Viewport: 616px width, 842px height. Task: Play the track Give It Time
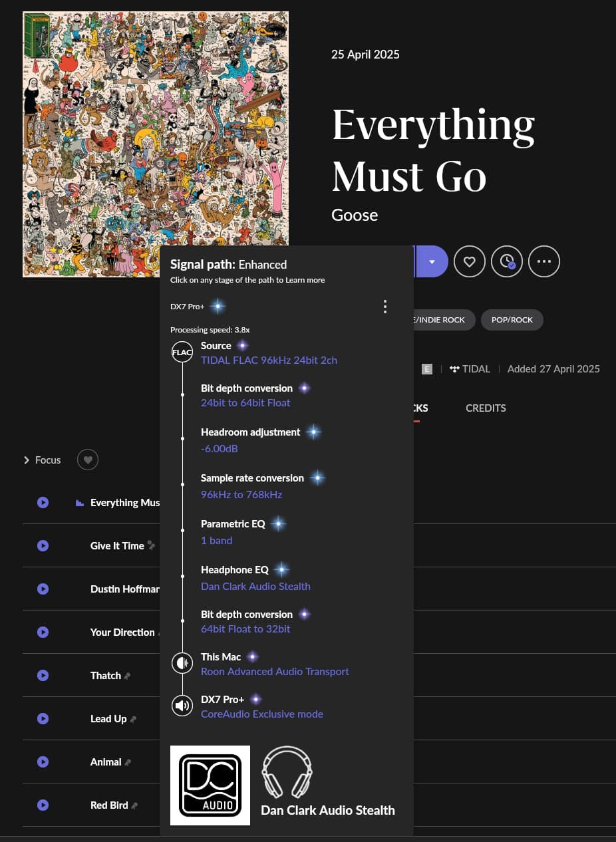tap(43, 546)
